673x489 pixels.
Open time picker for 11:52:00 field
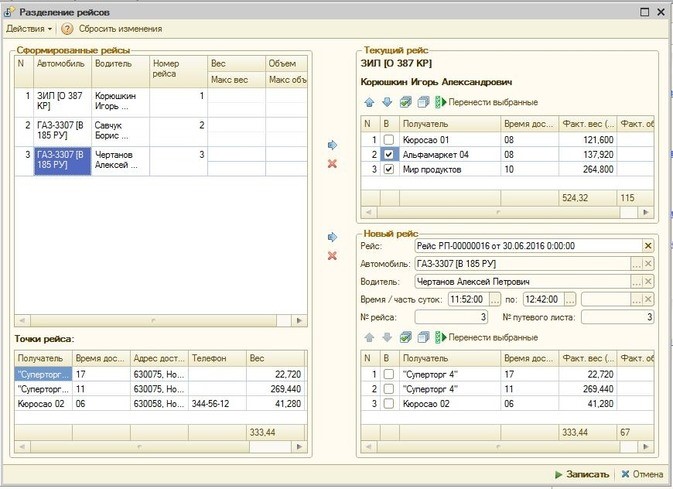pyautogui.click(x=495, y=299)
